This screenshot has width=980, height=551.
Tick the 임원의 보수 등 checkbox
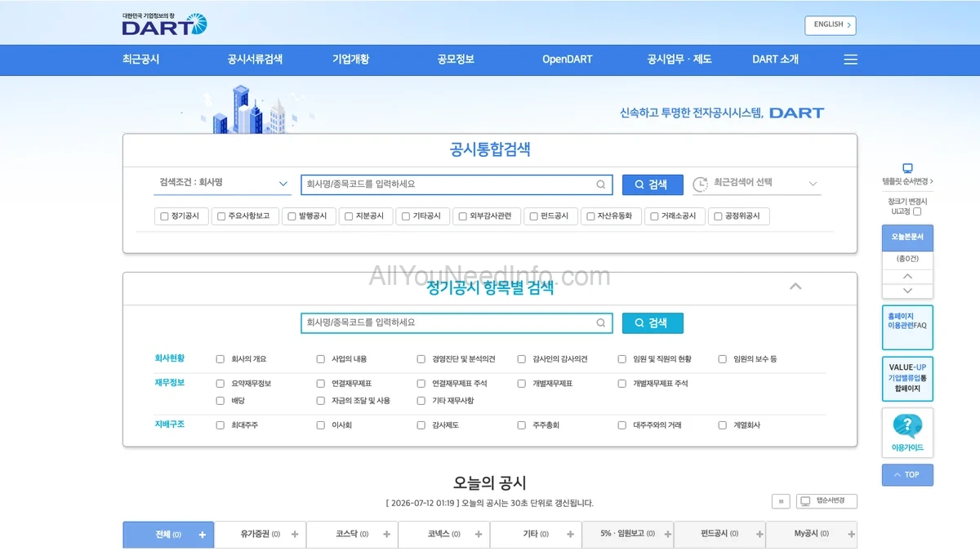click(723, 359)
